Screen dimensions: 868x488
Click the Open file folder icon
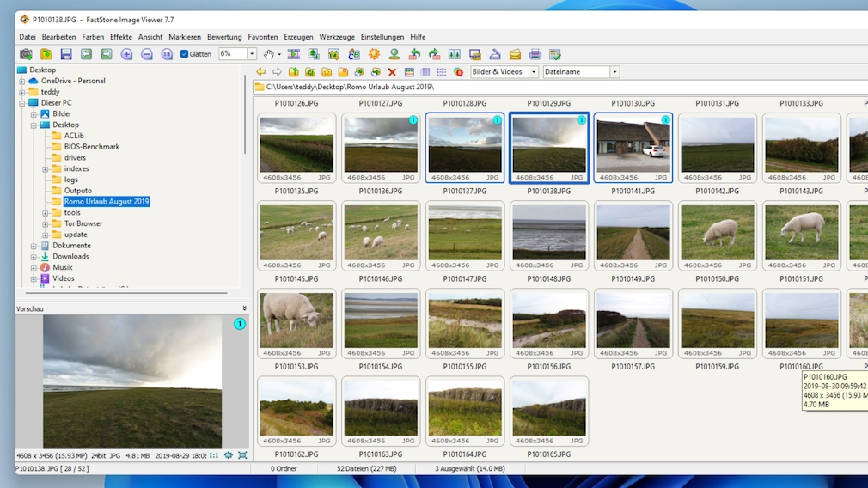click(x=46, y=54)
